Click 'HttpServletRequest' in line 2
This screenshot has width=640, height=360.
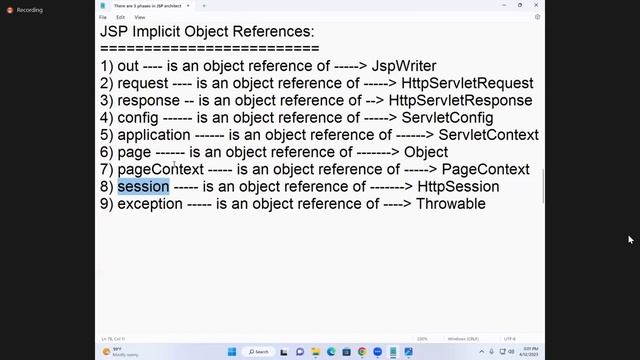pyautogui.click(x=467, y=83)
